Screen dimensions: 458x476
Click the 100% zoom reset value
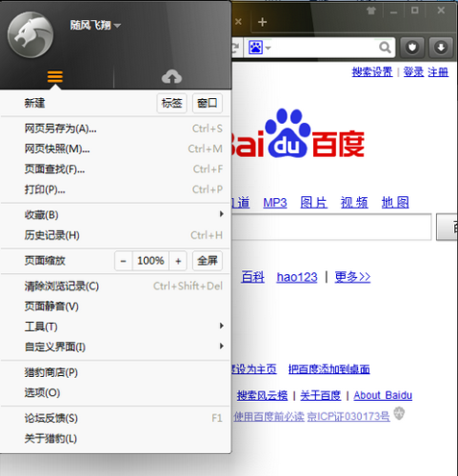(x=150, y=261)
